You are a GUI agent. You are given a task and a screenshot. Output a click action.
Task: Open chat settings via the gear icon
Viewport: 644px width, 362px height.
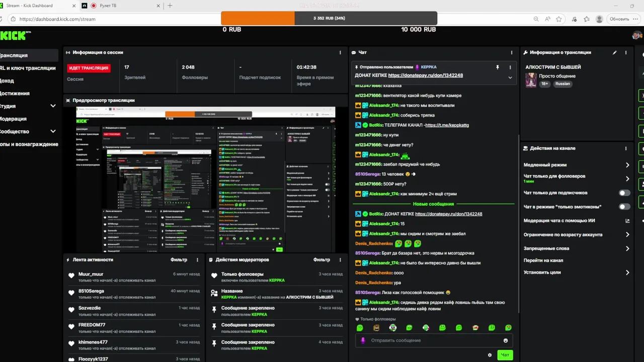pyautogui.click(x=490, y=355)
